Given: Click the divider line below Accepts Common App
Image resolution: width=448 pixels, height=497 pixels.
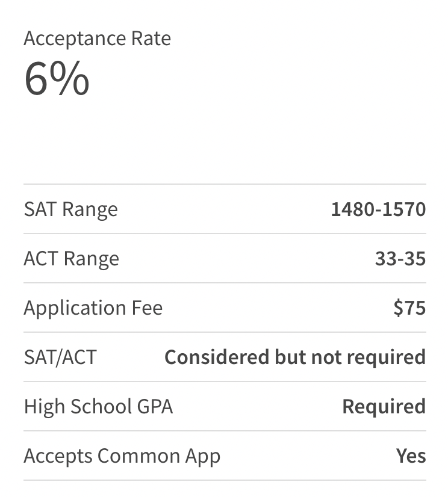Looking at the screenshot, I should click(224, 480).
